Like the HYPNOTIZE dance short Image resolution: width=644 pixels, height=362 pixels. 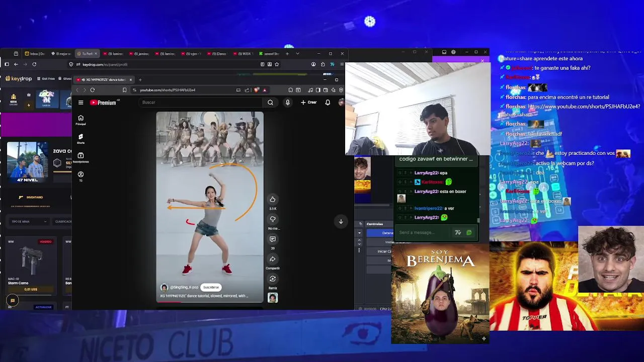point(273,199)
